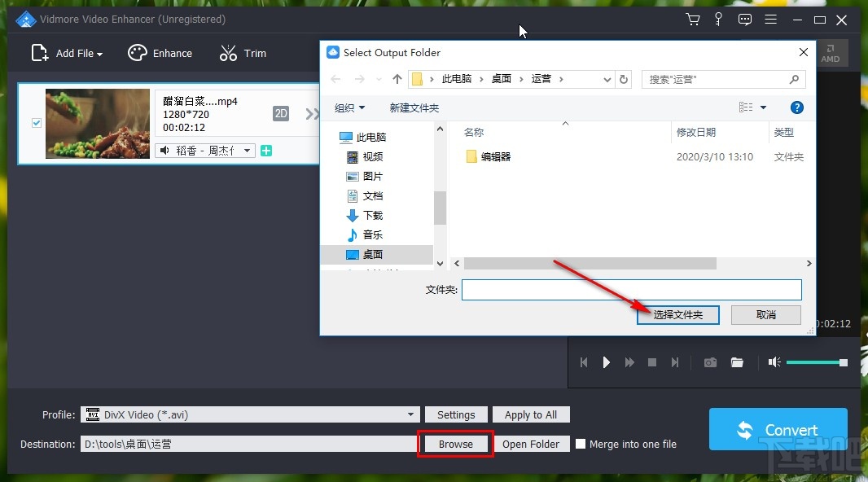Take a snapshot with camera icon
Screen dimensions: 868x482
[710, 362]
